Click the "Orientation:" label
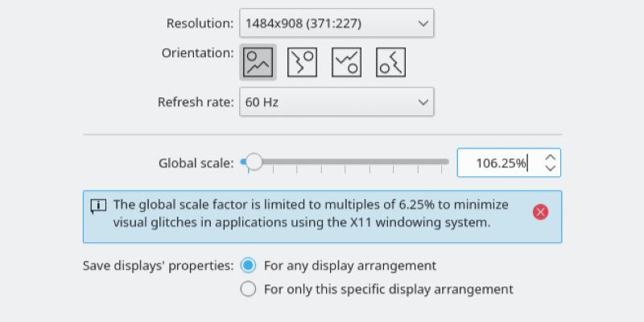This screenshot has width=644, height=322. coord(197,53)
